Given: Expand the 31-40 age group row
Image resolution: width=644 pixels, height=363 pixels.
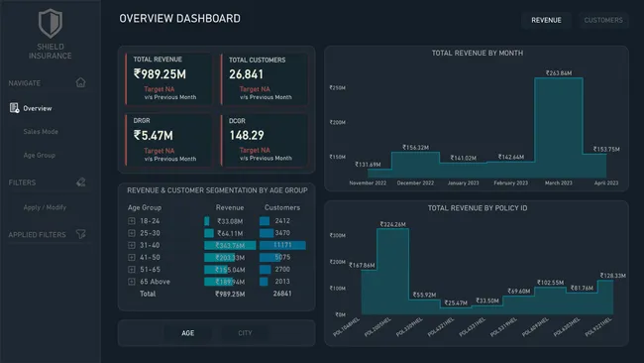Looking at the screenshot, I should click(132, 245).
